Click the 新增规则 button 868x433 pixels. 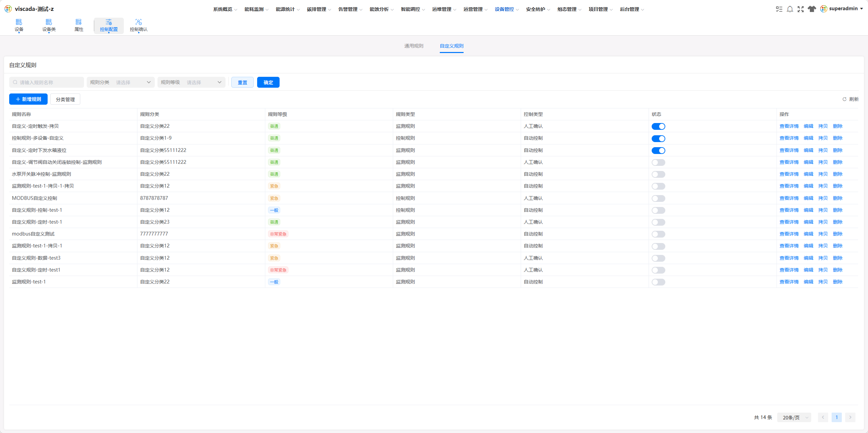click(x=28, y=99)
